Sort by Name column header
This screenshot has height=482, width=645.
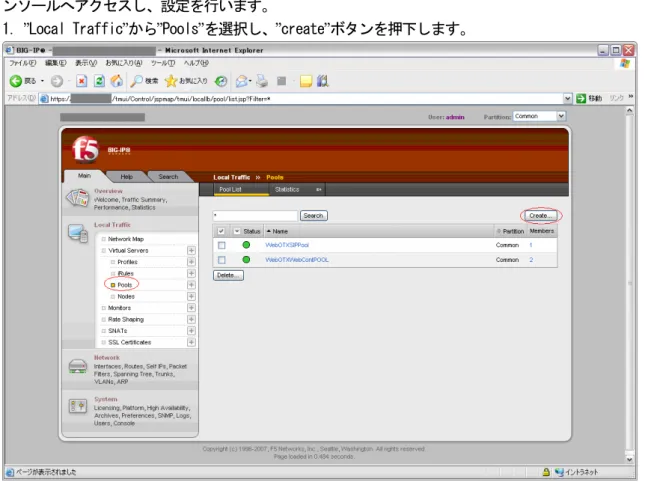click(280, 231)
